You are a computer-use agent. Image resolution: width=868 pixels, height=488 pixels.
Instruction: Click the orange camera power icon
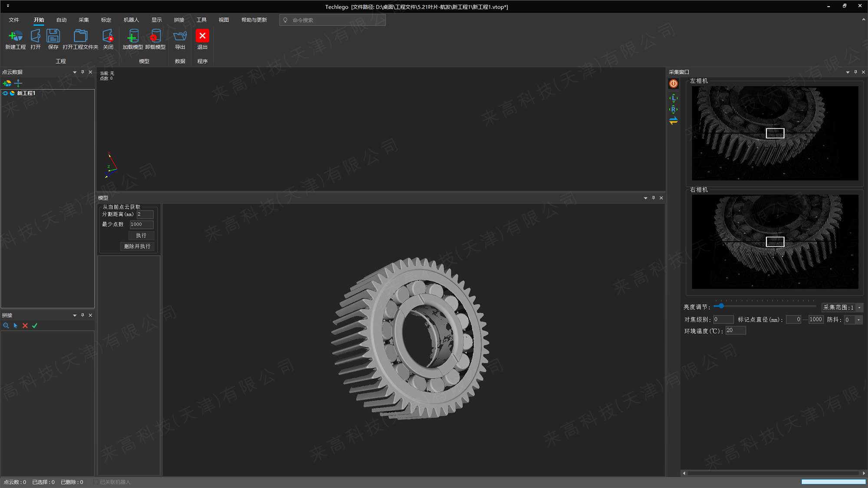click(674, 84)
